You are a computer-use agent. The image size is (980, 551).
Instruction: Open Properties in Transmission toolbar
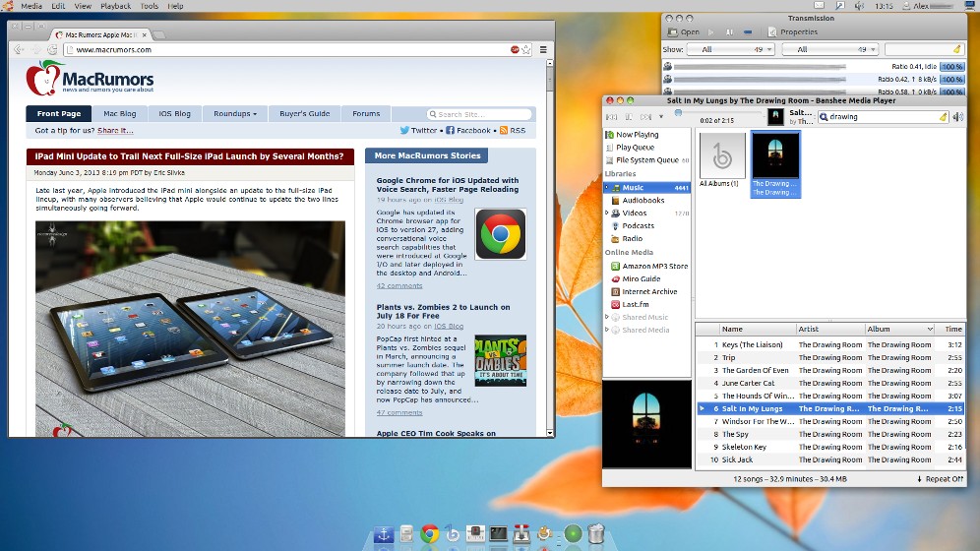(x=792, y=31)
